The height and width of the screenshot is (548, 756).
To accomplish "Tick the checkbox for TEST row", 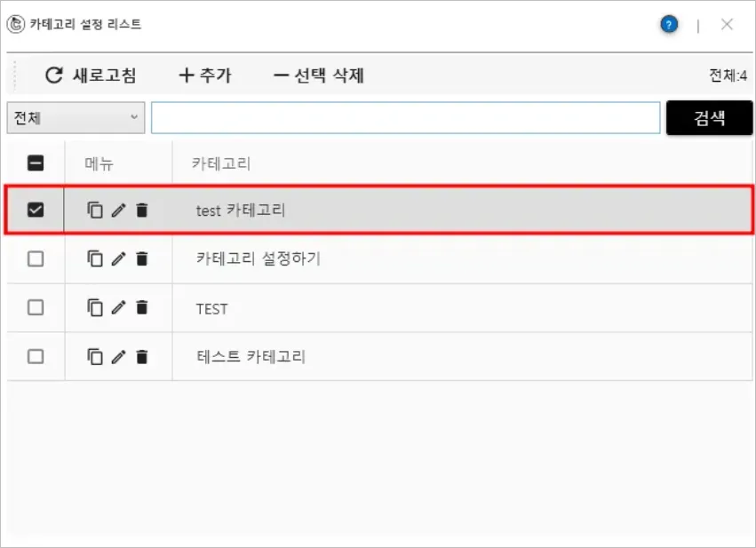I will point(36,308).
